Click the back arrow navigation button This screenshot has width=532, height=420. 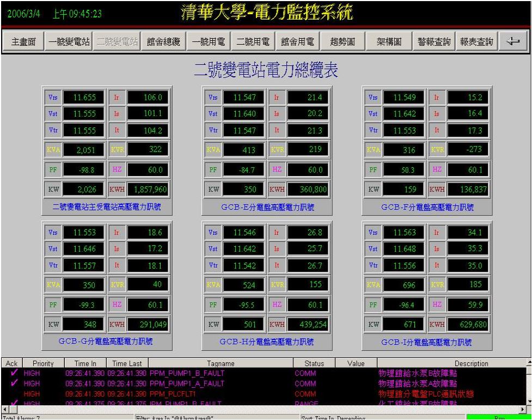coord(513,41)
